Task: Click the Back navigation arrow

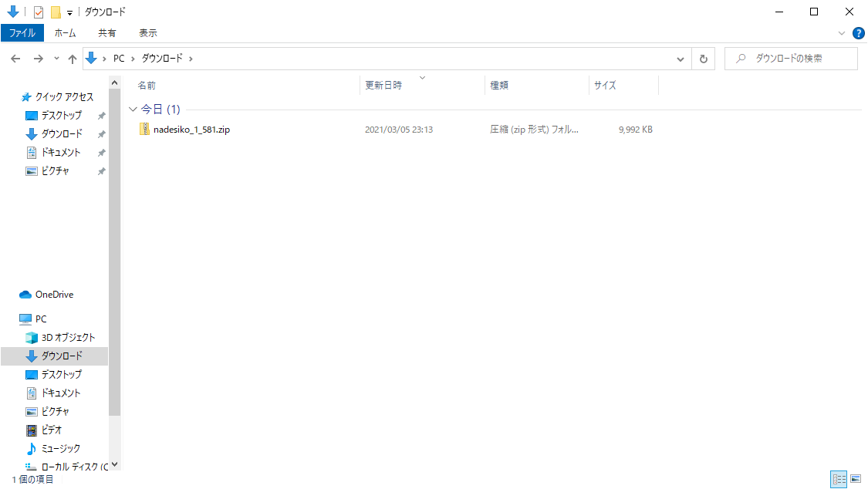Action: (x=15, y=59)
